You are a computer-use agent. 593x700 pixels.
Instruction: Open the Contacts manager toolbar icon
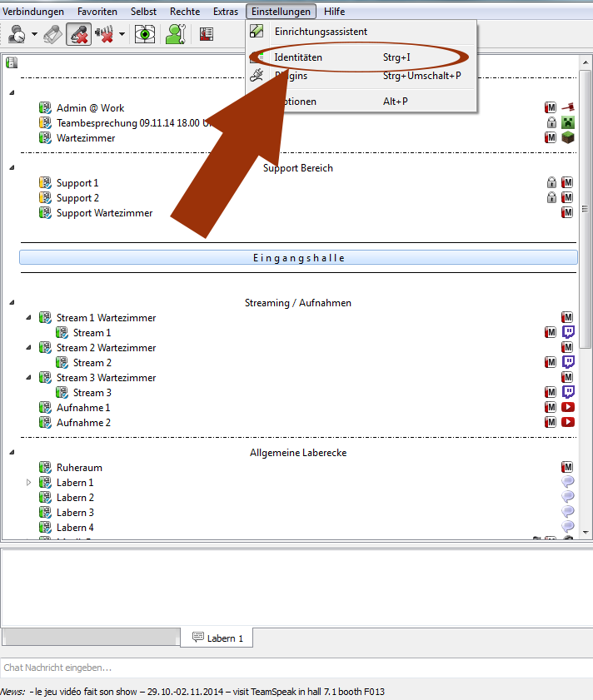click(176, 34)
